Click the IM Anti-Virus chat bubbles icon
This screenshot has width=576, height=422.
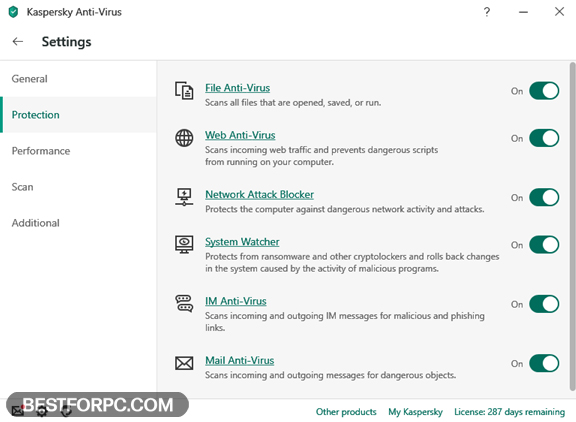184,303
